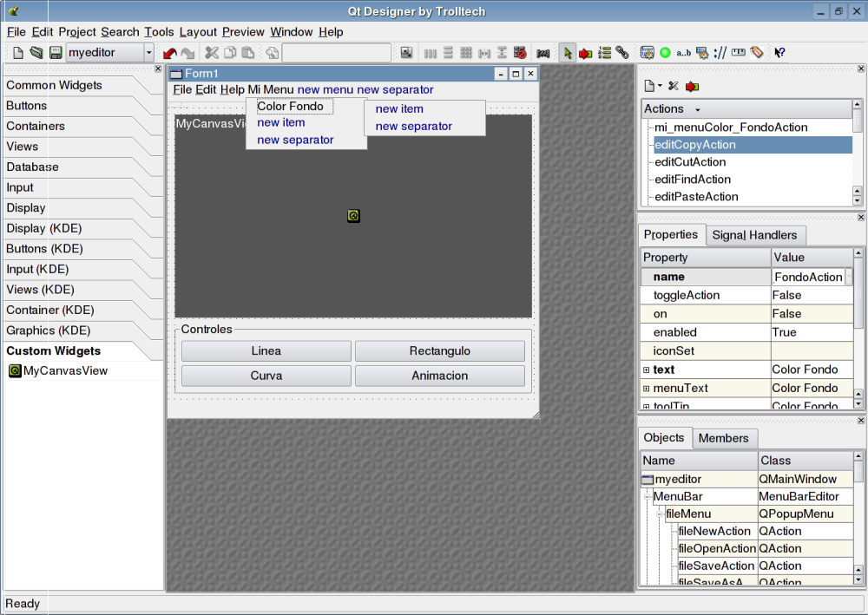Open the Layout menu
The width and height of the screenshot is (868, 615).
click(198, 32)
